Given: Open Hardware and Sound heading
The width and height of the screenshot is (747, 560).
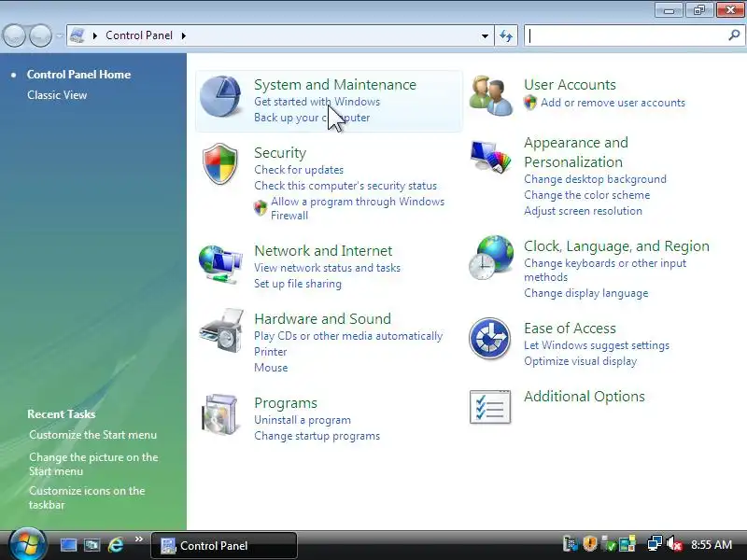Looking at the screenshot, I should [322, 319].
